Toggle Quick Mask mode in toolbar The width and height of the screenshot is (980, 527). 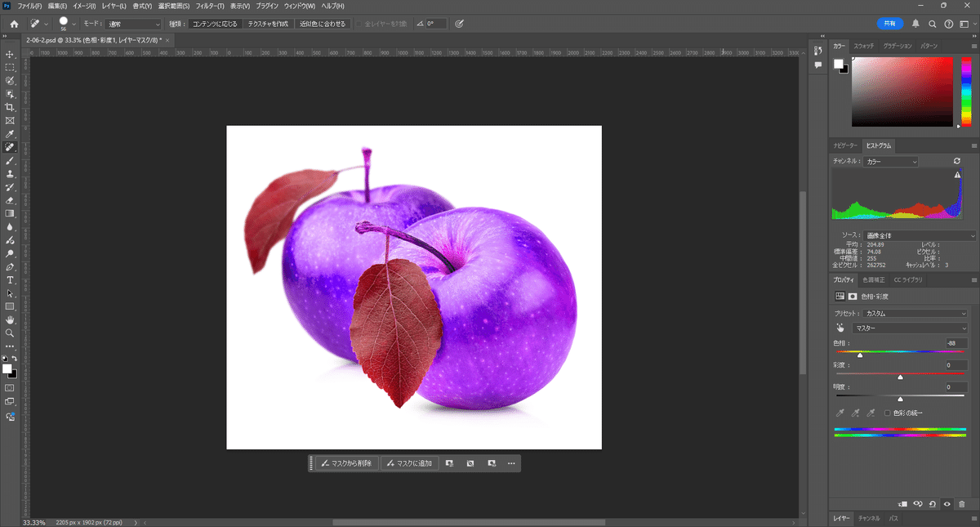(10, 387)
